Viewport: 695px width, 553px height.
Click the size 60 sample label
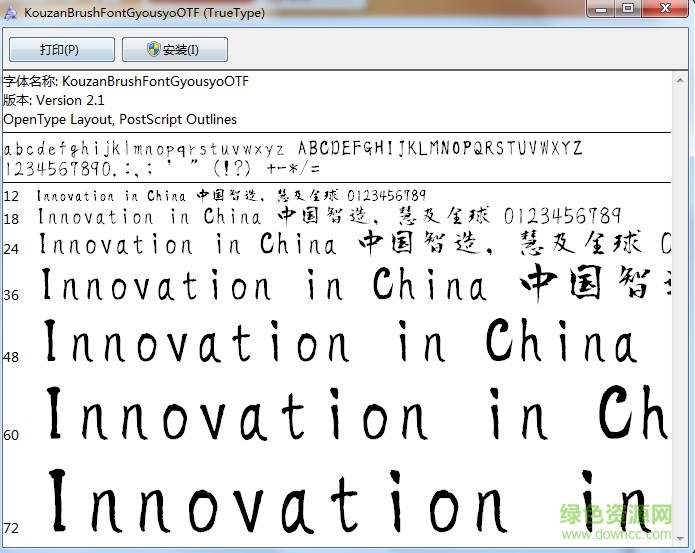[x=11, y=435]
